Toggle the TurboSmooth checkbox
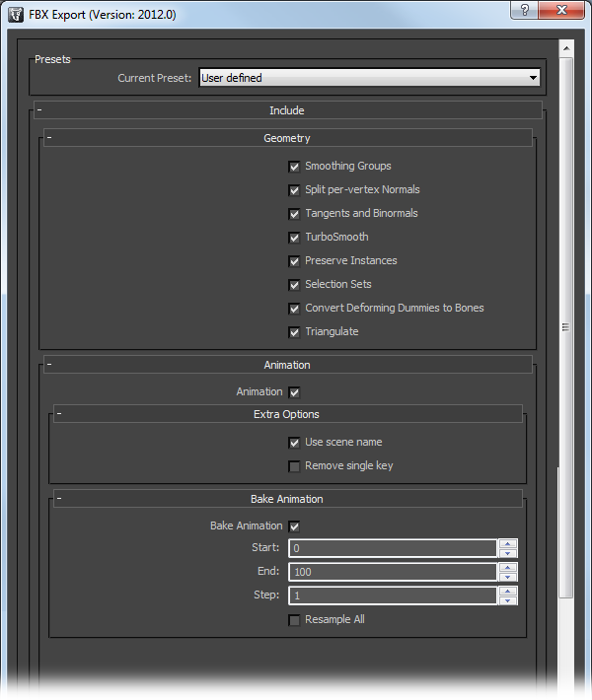Viewport: 592px width, 700px height. click(294, 238)
